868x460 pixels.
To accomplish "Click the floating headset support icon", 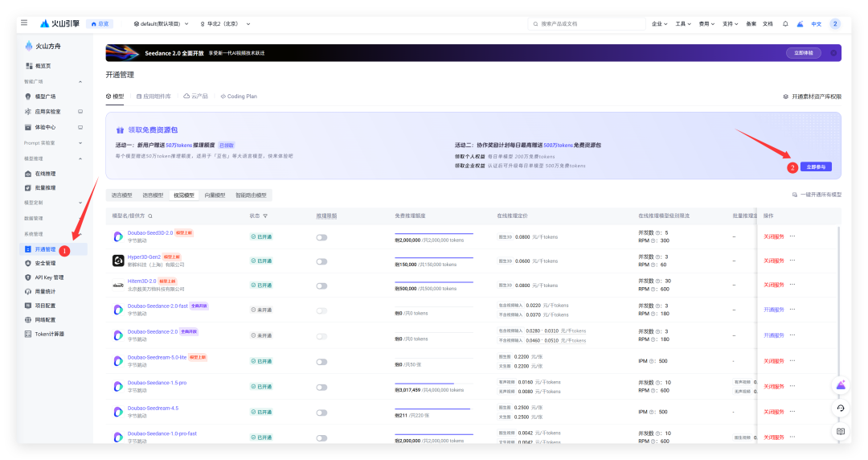I will [x=841, y=408].
